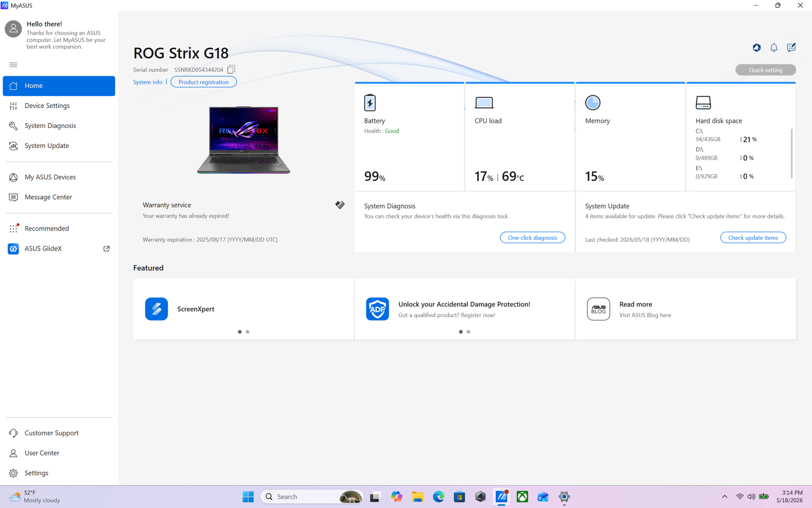This screenshot has width=812, height=508.
Task: Open File Explorer from the taskbar
Action: pyautogui.click(x=418, y=497)
